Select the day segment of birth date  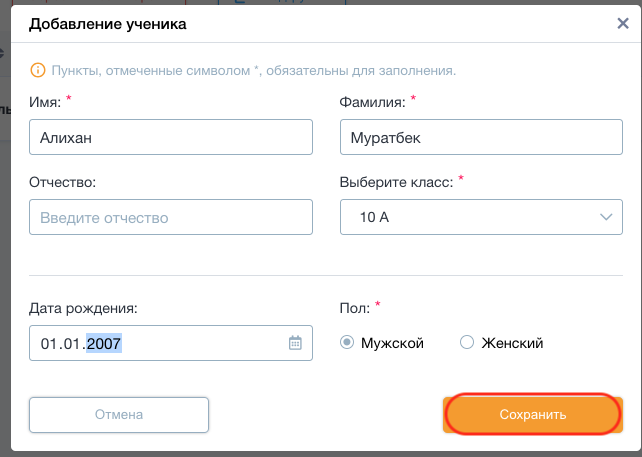(x=48, y=344)
